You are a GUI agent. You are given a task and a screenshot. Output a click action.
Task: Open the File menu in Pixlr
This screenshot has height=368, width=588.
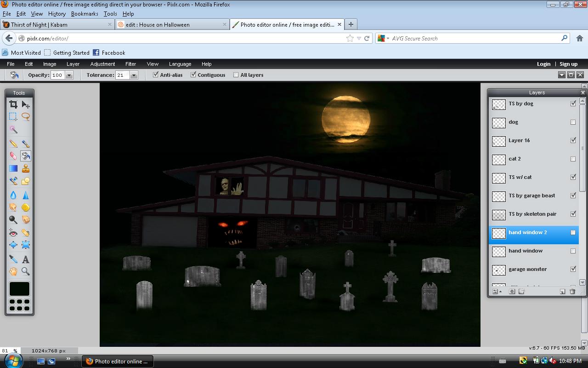pos(11,64)
